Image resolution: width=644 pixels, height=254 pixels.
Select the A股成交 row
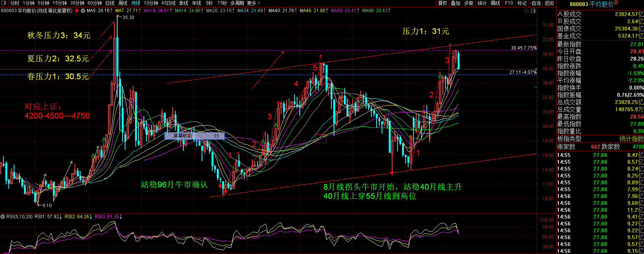tap(600, 14)
